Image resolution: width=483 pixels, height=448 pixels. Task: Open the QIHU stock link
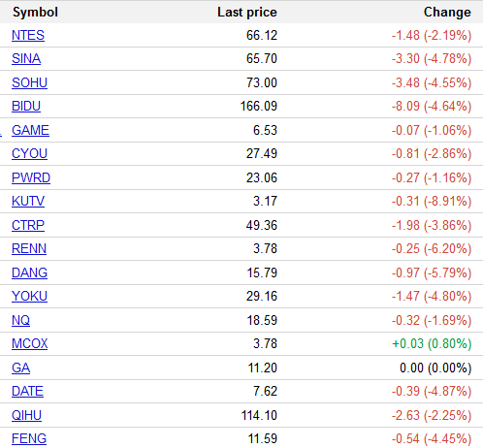tap(26, 416)
